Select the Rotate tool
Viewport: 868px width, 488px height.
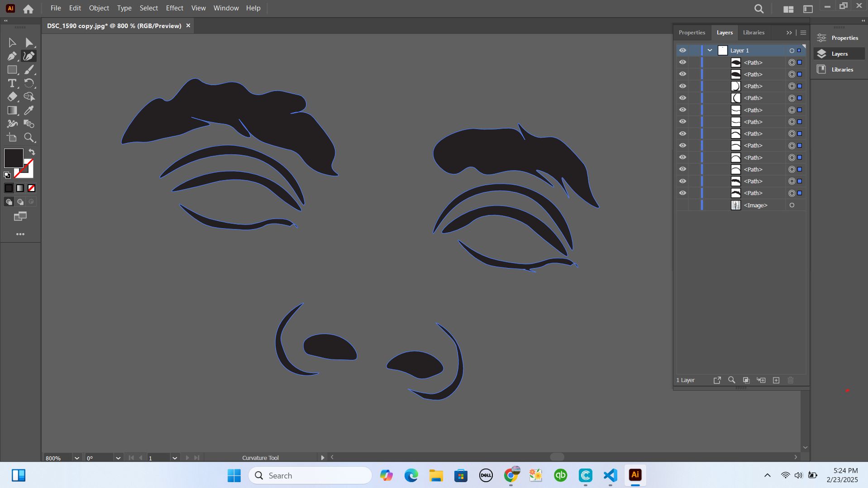[29, 83]
